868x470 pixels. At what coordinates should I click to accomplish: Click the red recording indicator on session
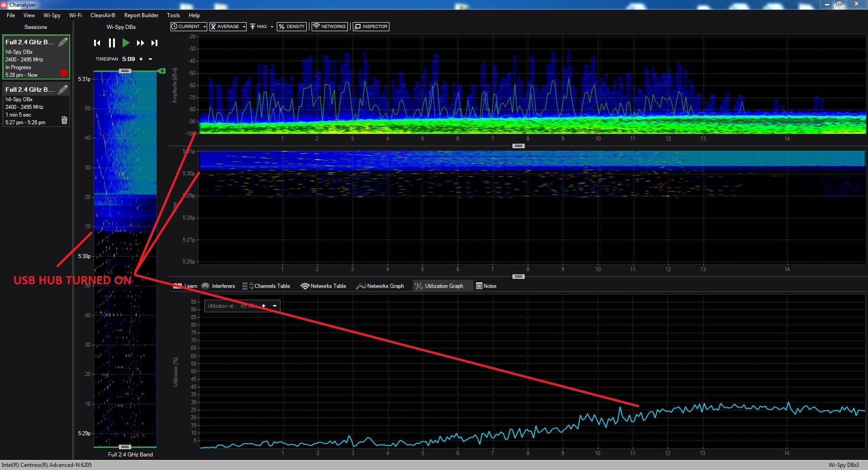(64, 73)
